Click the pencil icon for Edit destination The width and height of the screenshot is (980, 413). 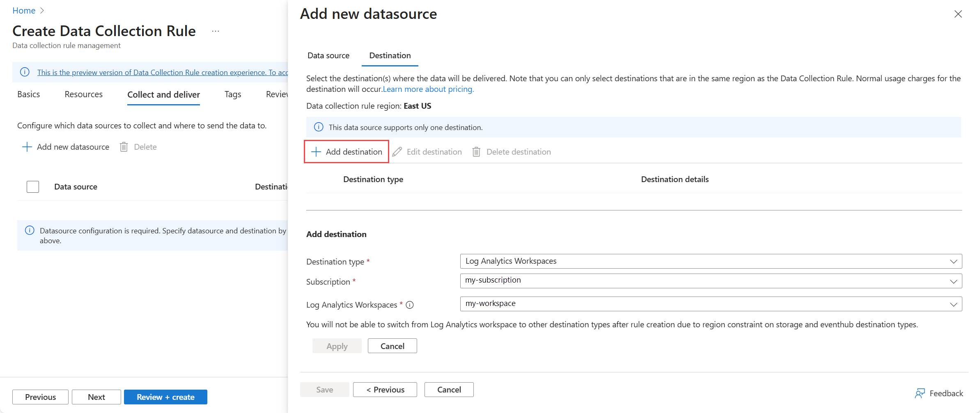397,152
